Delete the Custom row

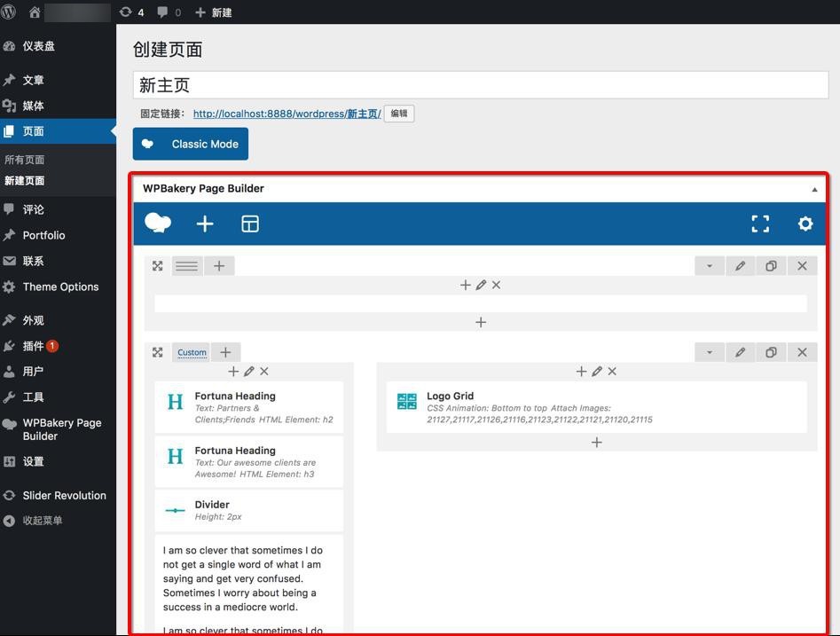coord(802,352)
